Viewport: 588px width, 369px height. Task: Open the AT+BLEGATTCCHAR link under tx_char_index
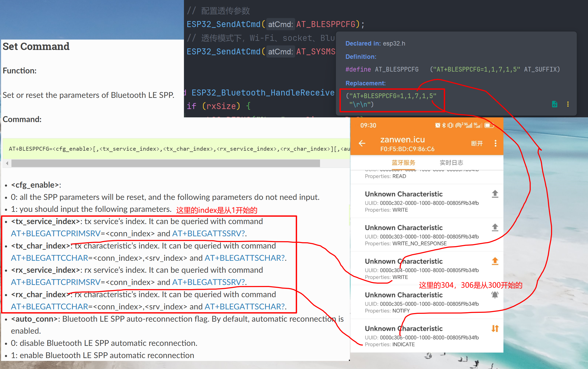coord(49,258)
